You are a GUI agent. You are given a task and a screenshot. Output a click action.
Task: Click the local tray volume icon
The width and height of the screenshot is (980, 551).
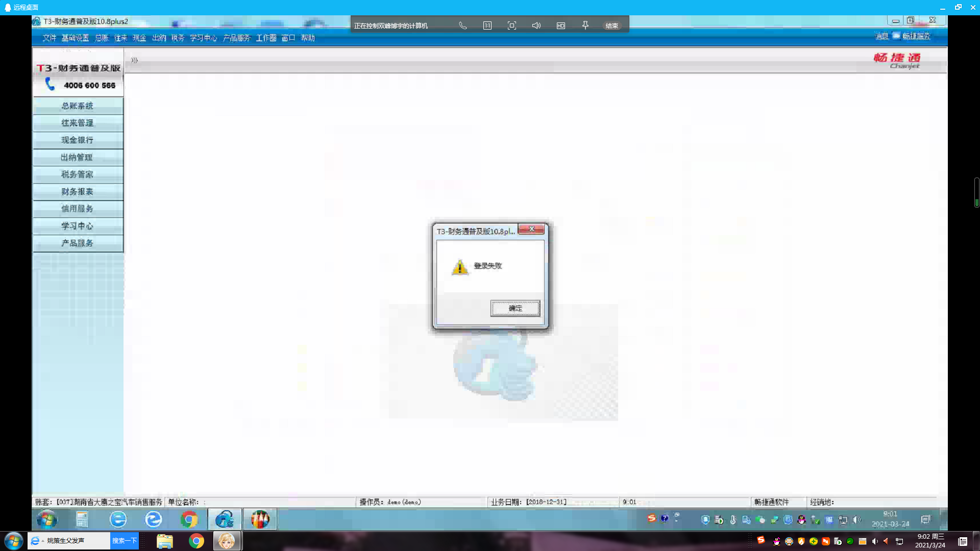click(875, 541)
